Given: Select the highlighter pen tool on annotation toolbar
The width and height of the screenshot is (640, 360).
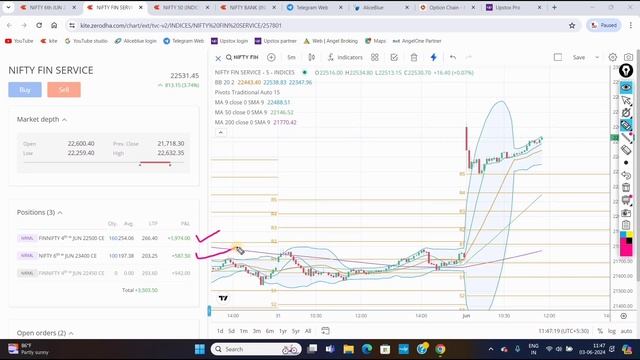Looking at the screenshot, I should 626,125.
